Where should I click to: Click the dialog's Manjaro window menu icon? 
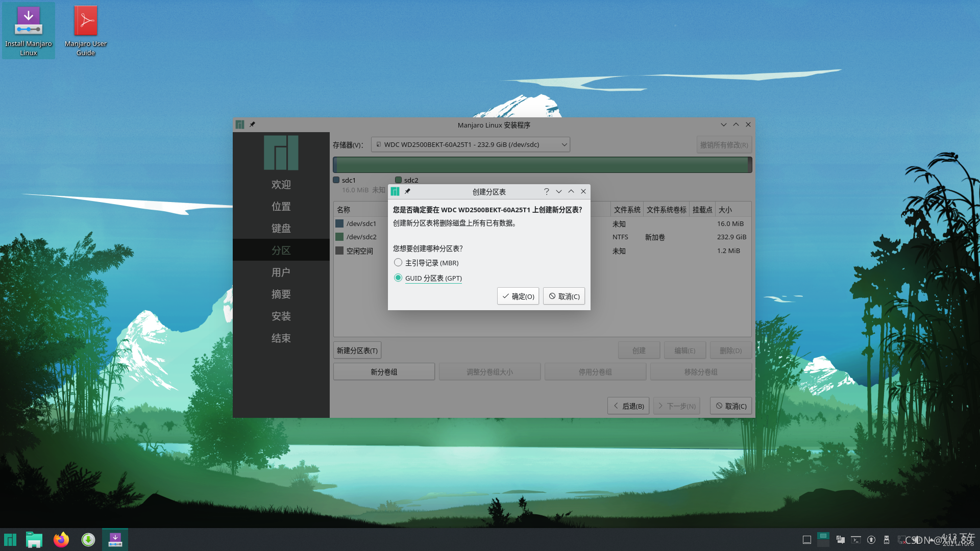click(395, 191)
